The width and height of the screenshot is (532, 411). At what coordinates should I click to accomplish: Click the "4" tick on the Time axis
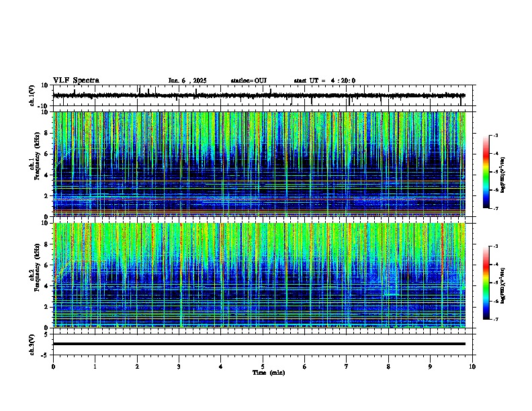point(221,367)
